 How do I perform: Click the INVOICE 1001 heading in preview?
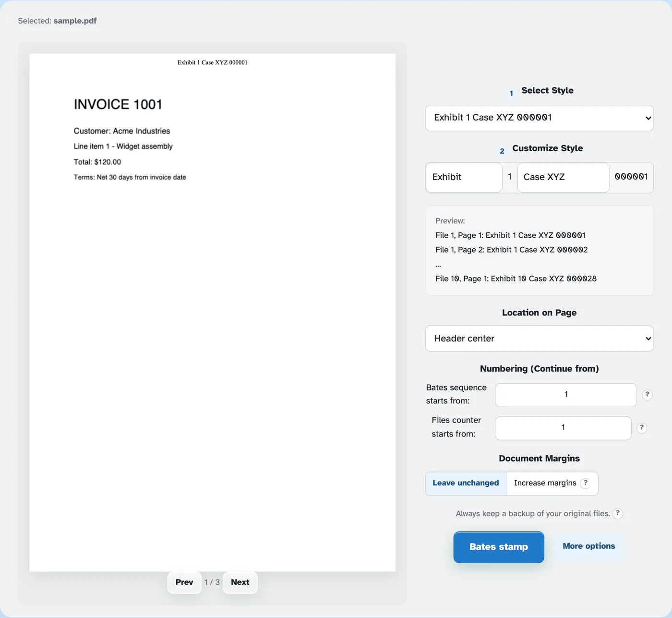pyautogui.click(x=118, y=104)
